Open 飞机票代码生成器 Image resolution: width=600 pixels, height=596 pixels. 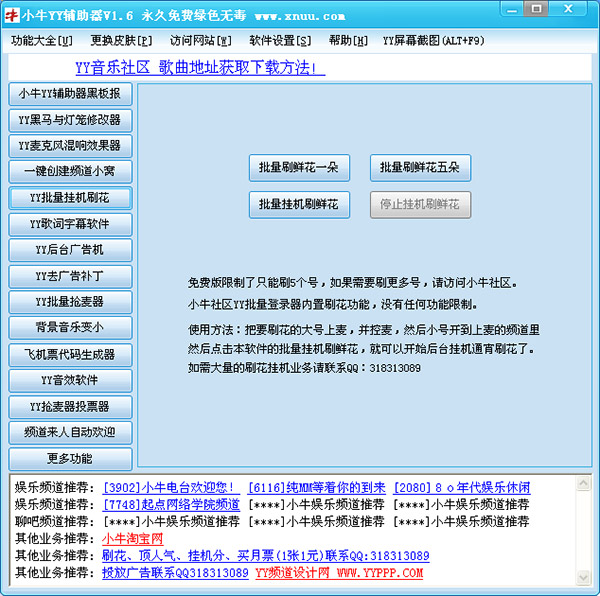70,355
